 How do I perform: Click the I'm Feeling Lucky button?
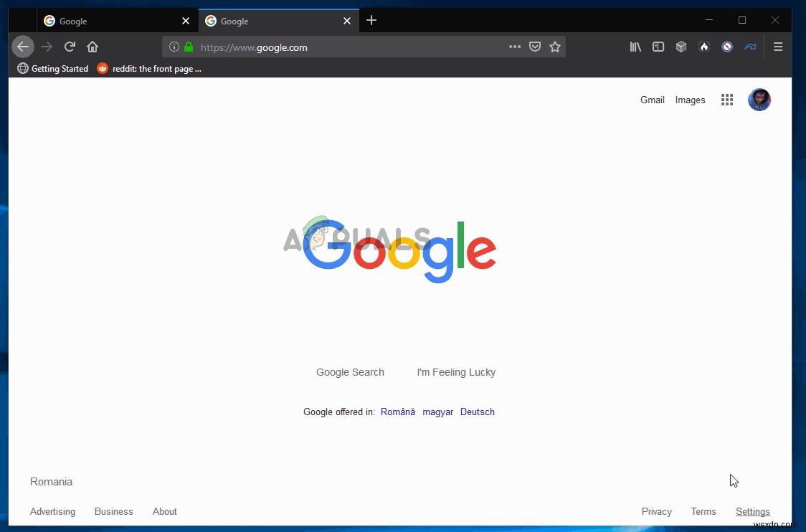click(456, 372)
